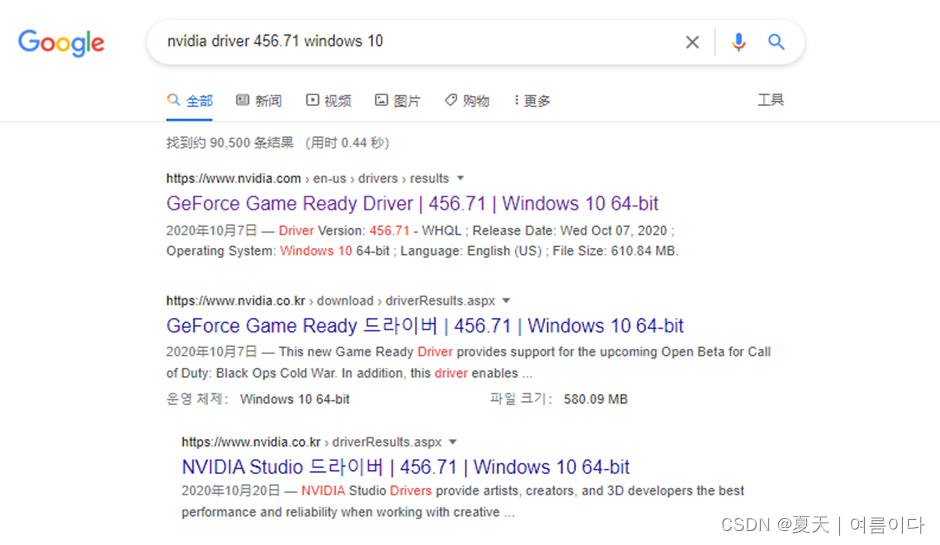The width and height of the screenshot is (940, 545).
Task: Open GeForce Game Ready 드라이버 456.71 link
Action: point(425,326)
